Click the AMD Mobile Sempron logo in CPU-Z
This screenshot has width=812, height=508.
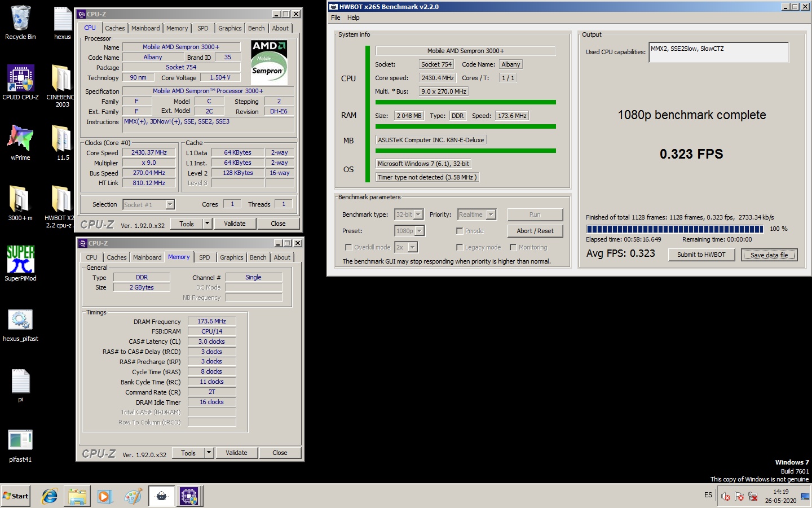pos(269,62)
